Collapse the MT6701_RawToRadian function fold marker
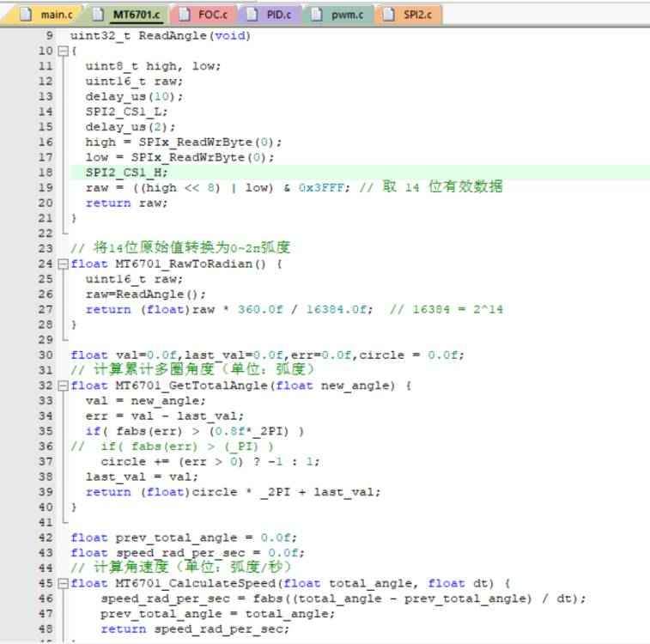 point(62,264)
